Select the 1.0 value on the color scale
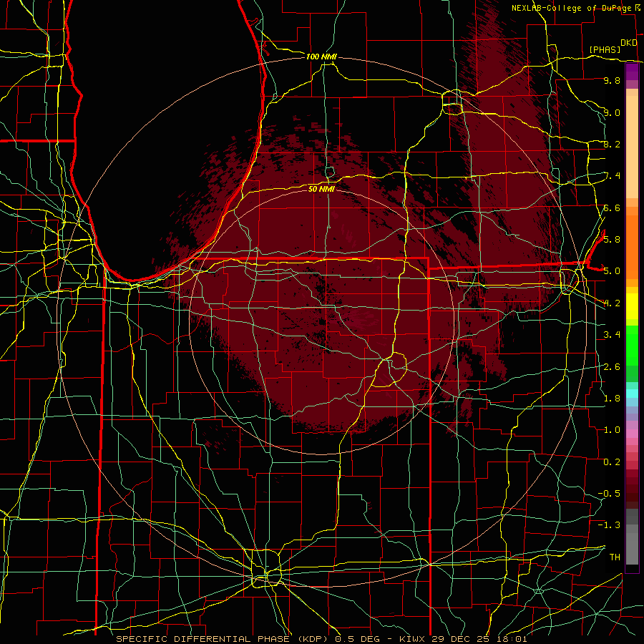This screenshot has height=644, width=644. click(612, 429)
